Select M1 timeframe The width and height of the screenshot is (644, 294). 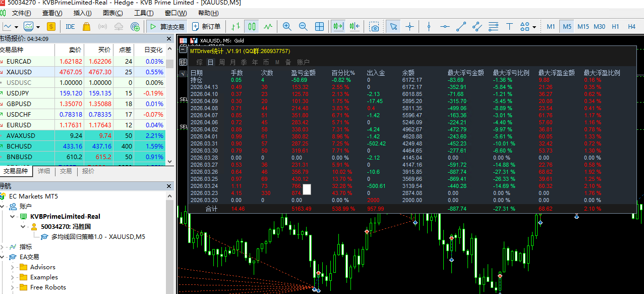click(551, 26)
